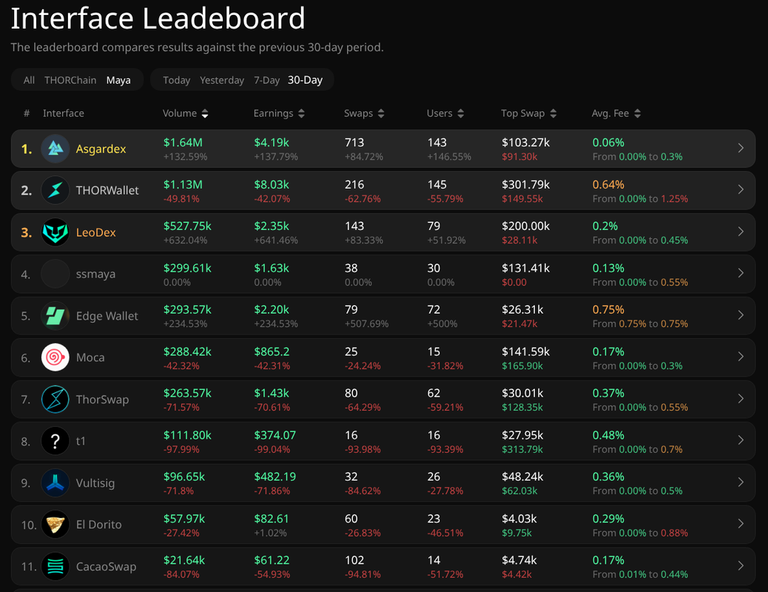The image size is (768, 592).
Task: Click the ThorSwap logo icon
Action: tap(55, 399)
